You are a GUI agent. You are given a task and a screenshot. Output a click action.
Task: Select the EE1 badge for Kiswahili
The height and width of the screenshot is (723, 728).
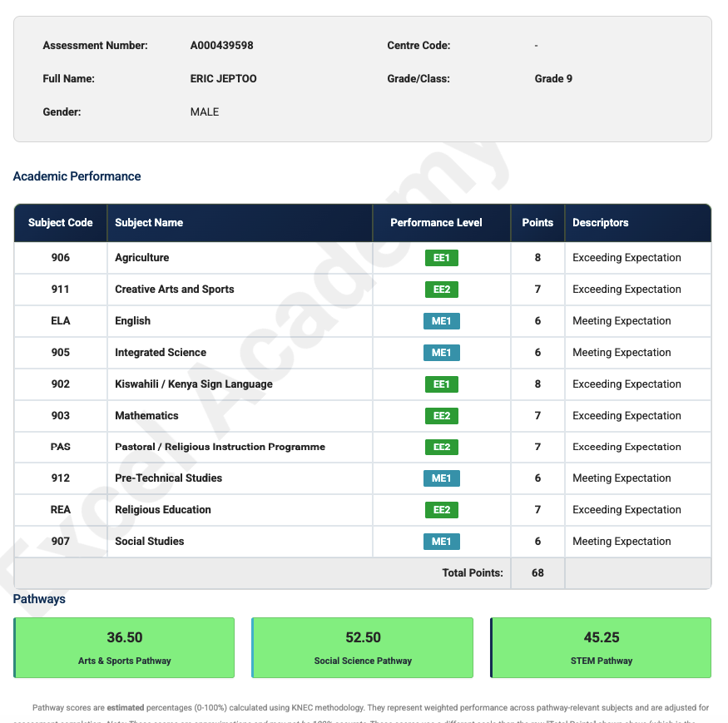441,384
